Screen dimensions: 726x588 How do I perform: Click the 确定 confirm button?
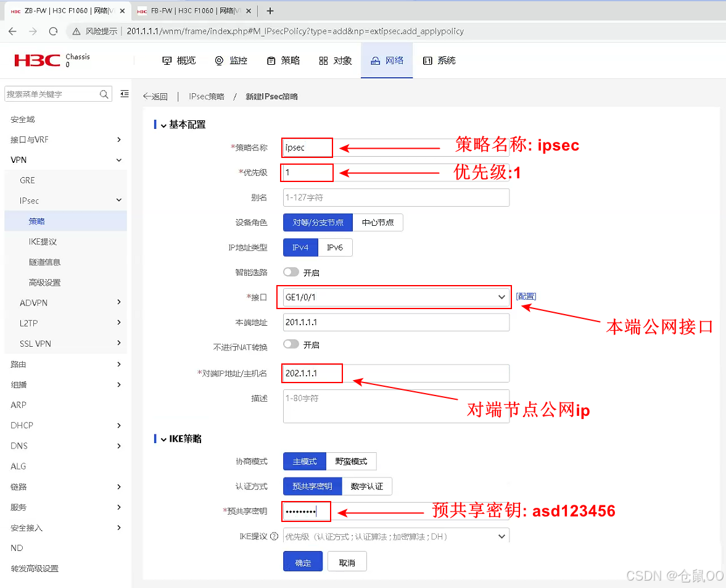click(x=302, y=561)
